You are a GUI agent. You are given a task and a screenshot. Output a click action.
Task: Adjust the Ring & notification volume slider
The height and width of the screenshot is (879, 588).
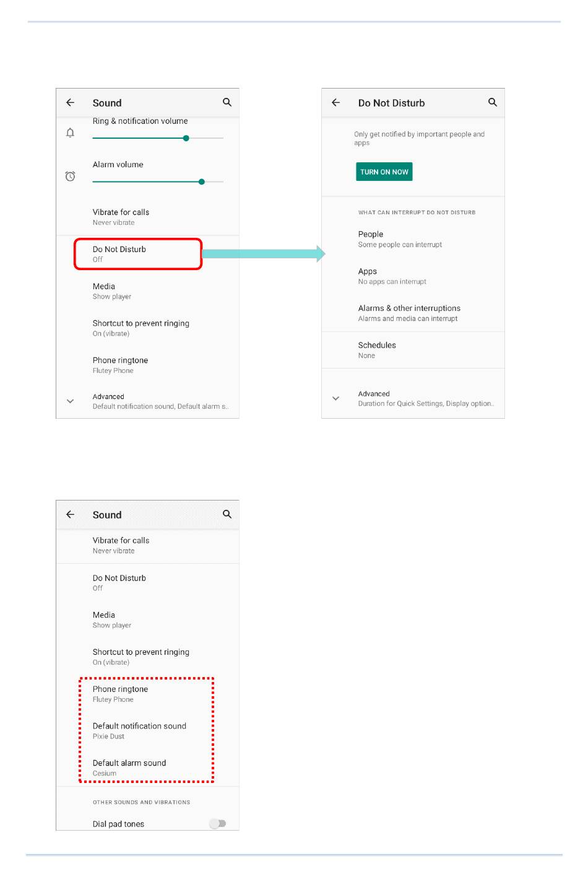(x=158, y=138)
